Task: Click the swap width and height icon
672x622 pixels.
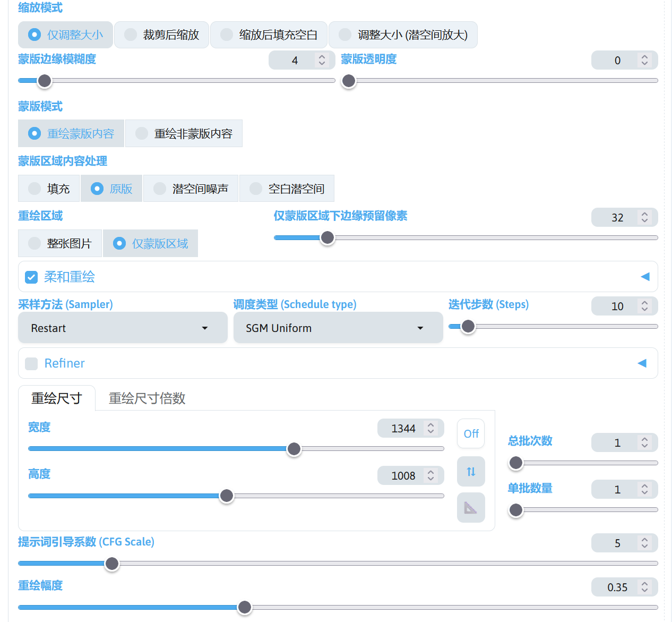Action: (x=471, y=472)
